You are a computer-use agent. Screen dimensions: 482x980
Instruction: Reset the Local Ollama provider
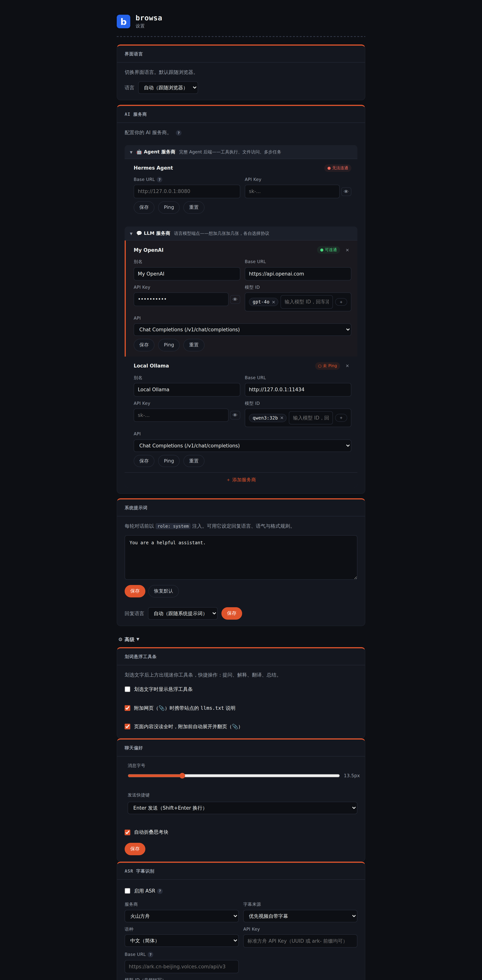[x=194, y=461]
